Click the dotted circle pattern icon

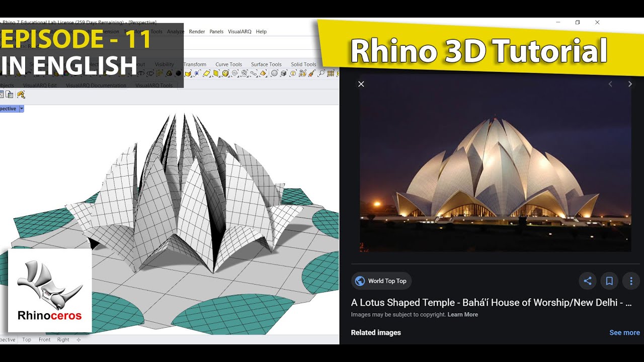244,73
